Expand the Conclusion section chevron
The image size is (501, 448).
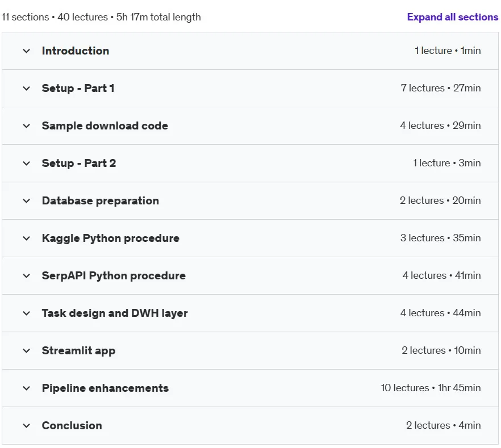[27, 426]
